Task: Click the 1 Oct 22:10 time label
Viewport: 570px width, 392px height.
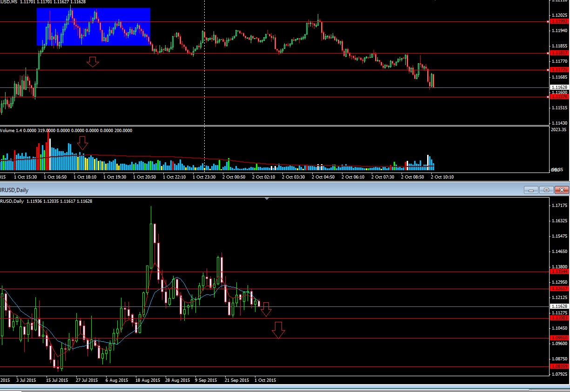Action: (174, 177)
